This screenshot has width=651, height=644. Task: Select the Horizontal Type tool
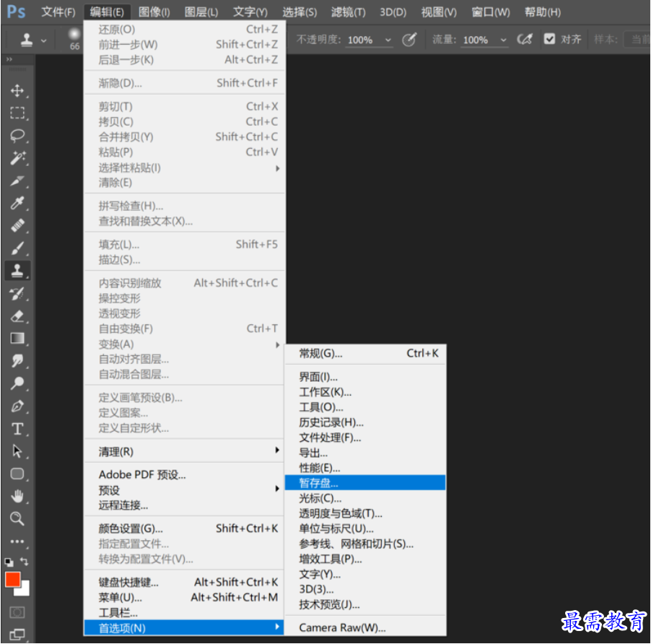[x=17, y=429]
